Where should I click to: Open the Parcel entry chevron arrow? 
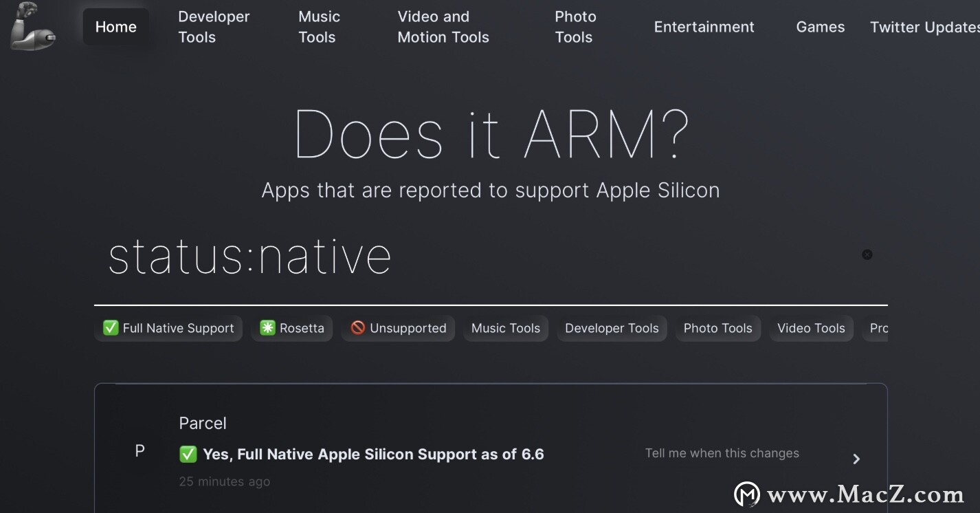pyautogui.click(x=856, y=459)
